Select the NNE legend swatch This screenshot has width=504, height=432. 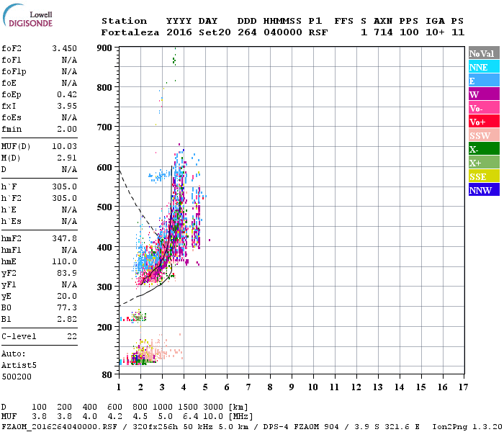tap(484, 67)
